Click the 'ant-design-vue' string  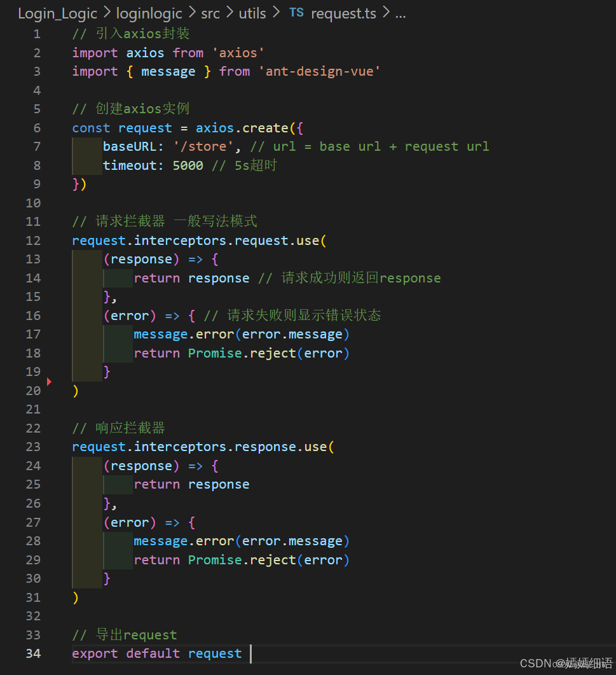tap(320, 71)
